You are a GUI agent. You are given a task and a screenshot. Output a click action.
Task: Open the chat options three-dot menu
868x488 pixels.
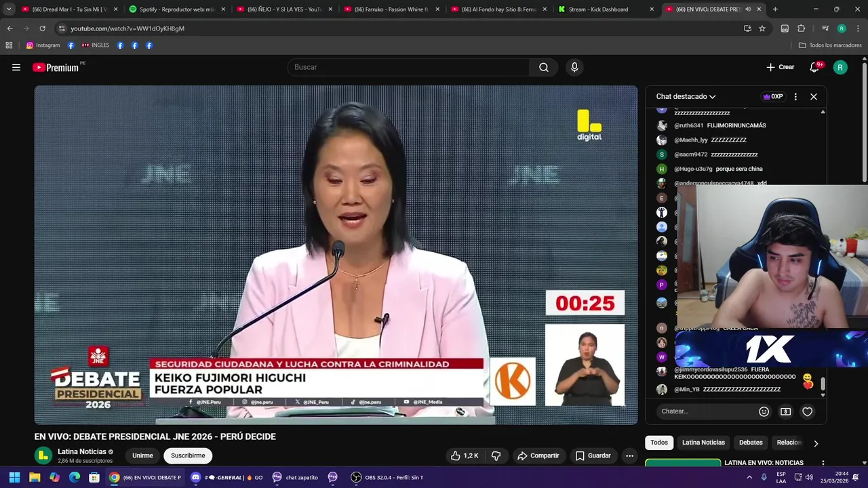[x=795, y=96]
